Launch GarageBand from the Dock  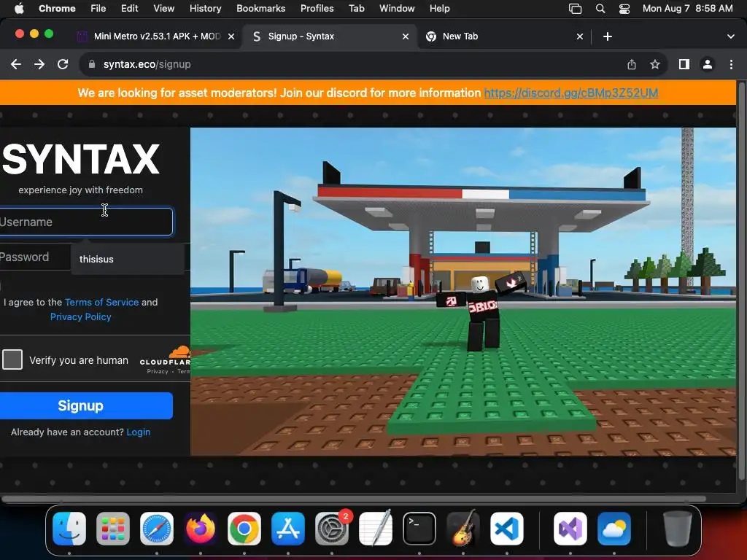463,529
